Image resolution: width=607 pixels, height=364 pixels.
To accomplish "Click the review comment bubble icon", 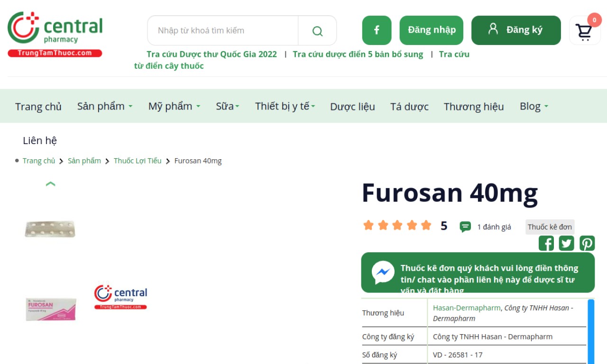I will click(465, 227).
